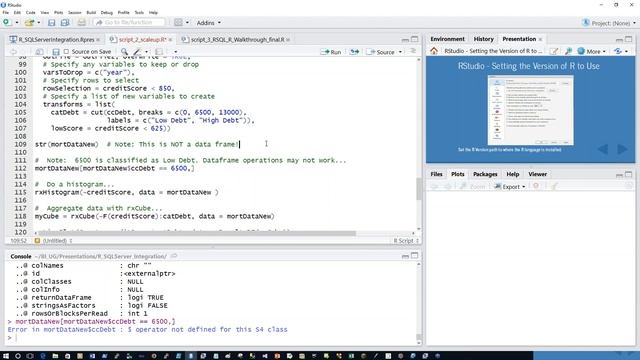The width and height of the screenshot is (640, 360).
Task: Go to the previous slide arrow
Action: click(603, 149)
